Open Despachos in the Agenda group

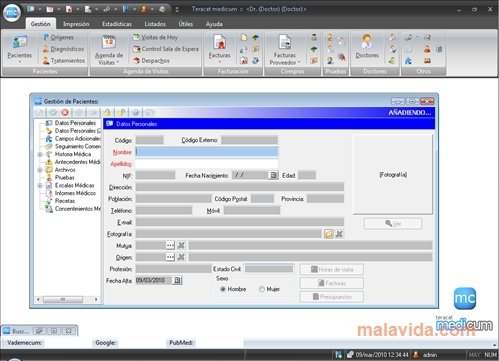click(x=151, y=61)
